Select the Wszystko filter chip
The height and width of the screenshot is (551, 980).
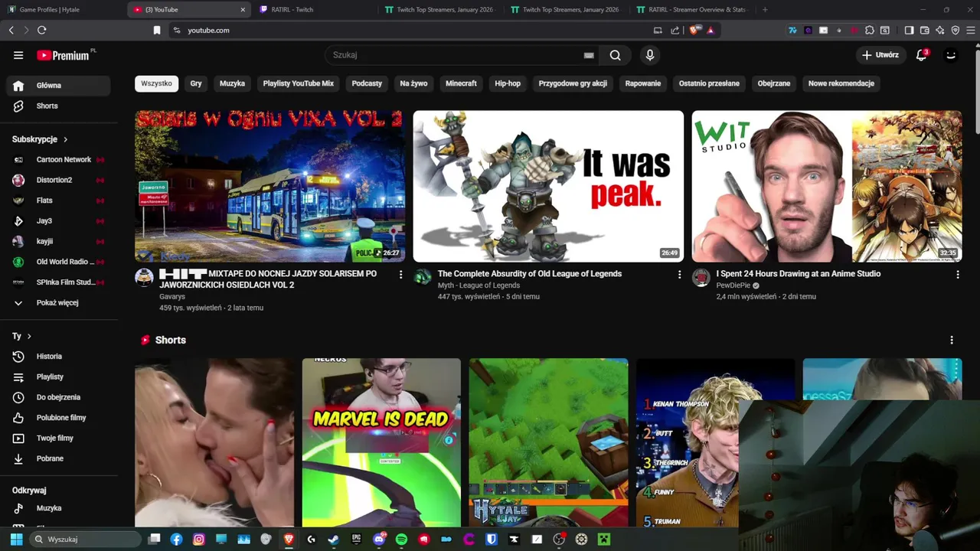(x=157, y=83)
